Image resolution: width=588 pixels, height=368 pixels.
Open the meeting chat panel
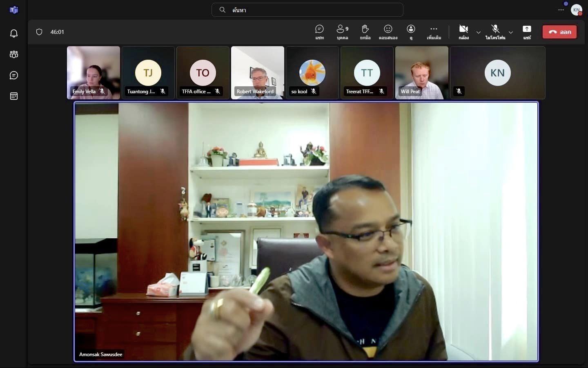pos(319,31)
